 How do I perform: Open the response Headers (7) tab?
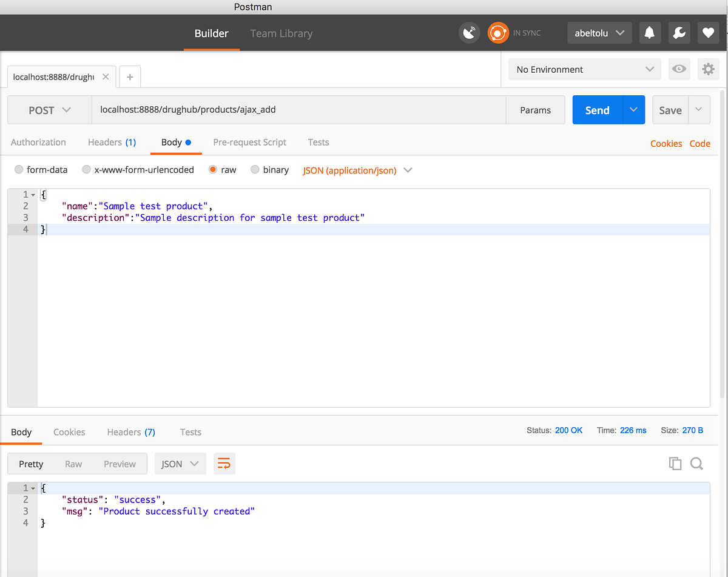click(130, 432)
